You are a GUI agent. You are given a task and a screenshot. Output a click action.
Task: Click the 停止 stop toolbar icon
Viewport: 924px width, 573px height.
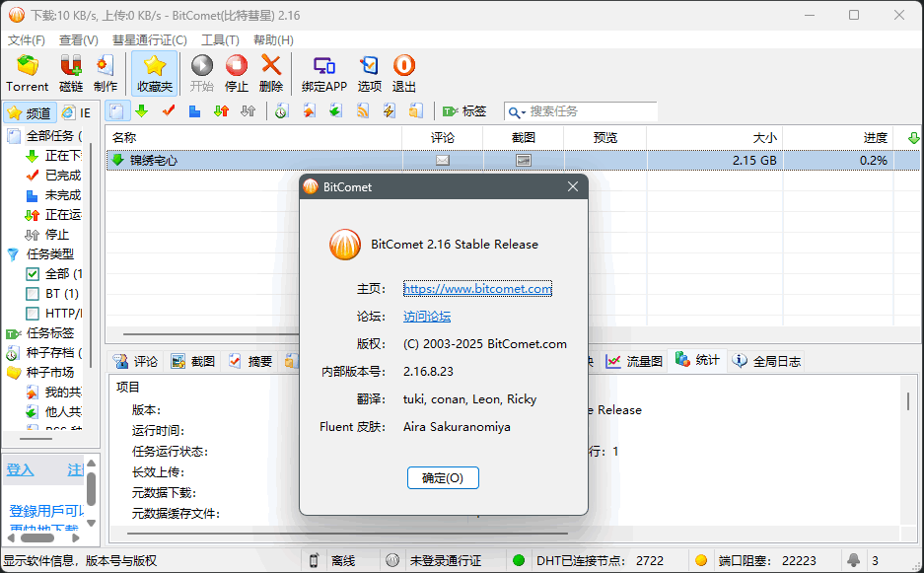coord(237,67)
